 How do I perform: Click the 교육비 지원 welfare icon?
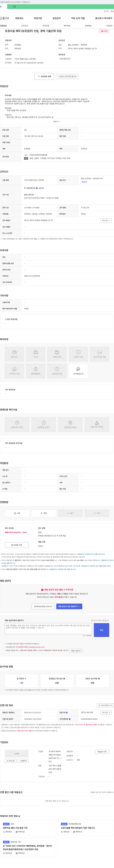tap(78, 354)
